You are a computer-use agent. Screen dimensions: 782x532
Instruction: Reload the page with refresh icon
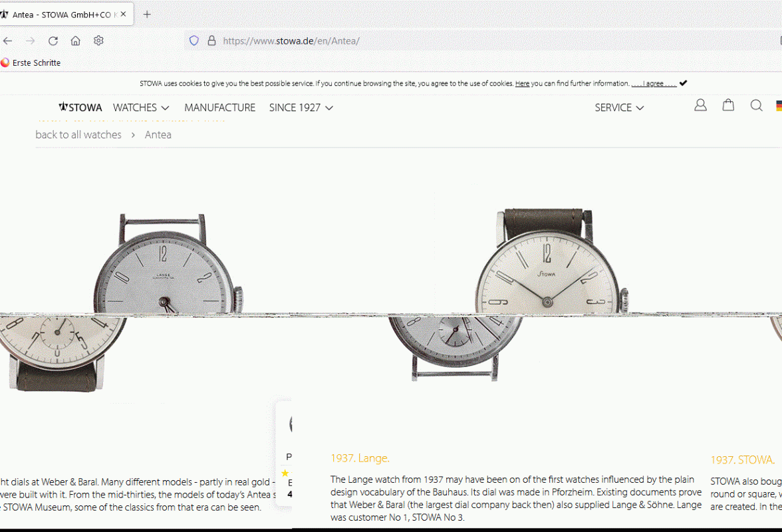(x=53, y=41)
